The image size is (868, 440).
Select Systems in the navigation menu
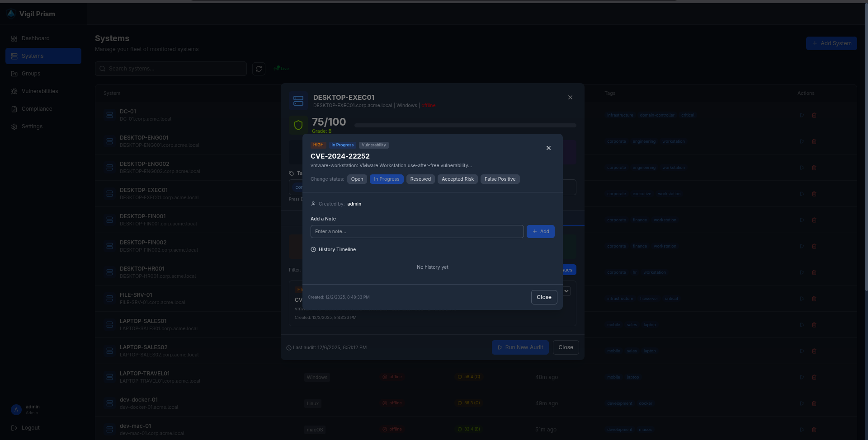coord(32,56)
